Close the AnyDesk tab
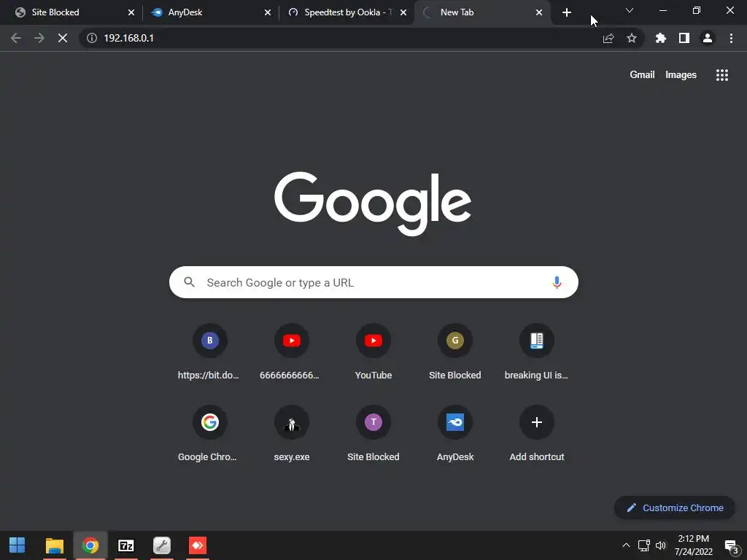Screen dimensions: 747x560 pos(268,12)
